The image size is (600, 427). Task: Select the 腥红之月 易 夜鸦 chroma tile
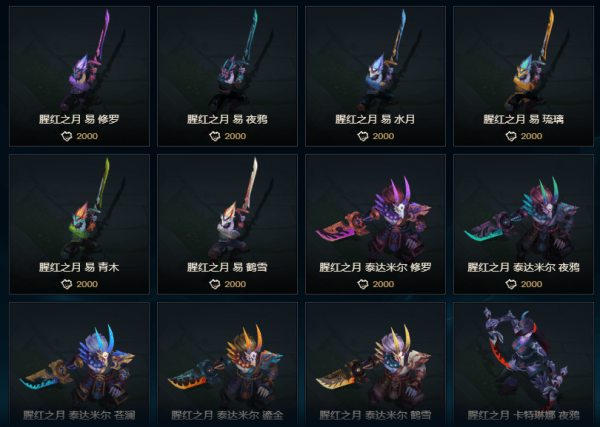click(x=227, y=76)
